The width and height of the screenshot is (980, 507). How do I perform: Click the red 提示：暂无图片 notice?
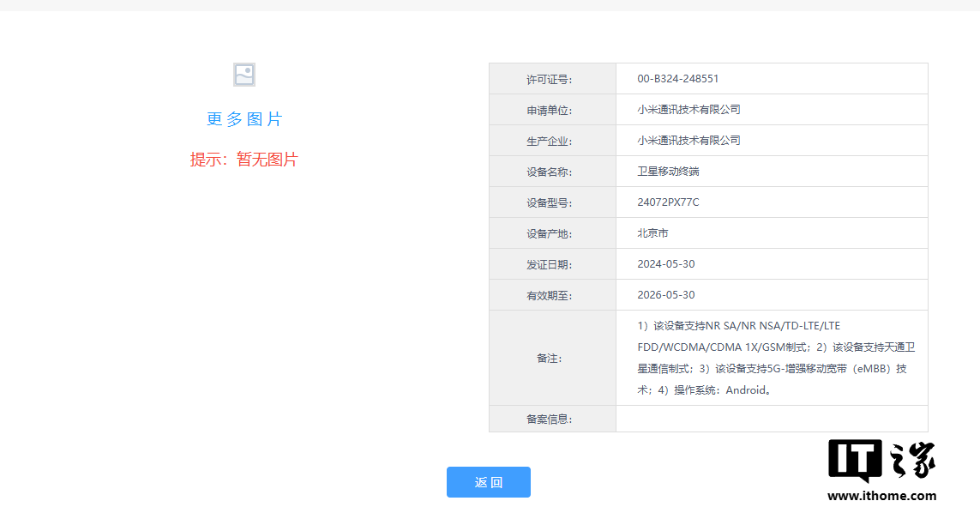click(244, 160)
